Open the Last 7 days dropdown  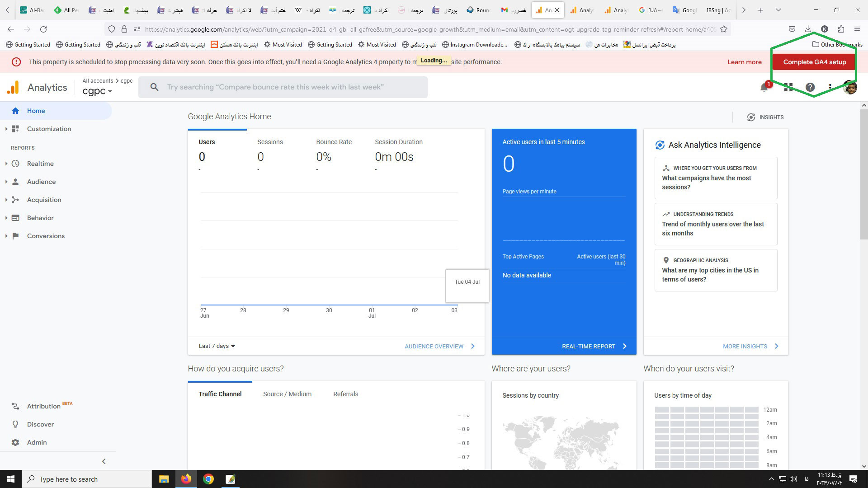click(x=217, y=346)
